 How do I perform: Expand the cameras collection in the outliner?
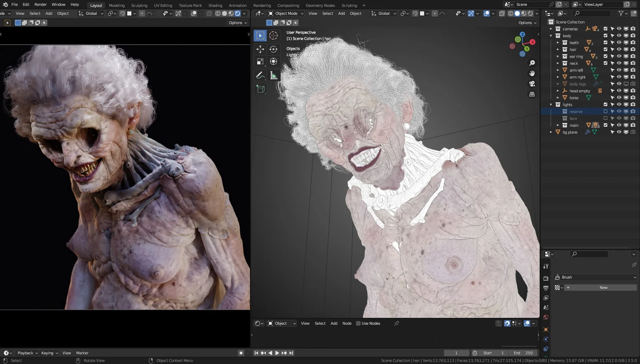(551, 29)
